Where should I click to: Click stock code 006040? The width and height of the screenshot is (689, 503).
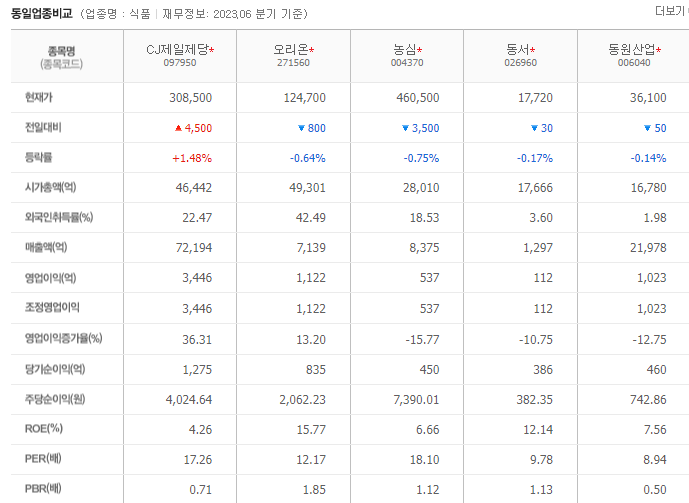tap(634, 63)
